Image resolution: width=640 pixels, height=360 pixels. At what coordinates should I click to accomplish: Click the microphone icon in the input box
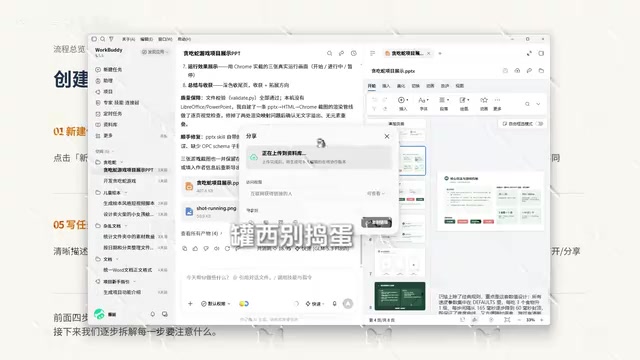click(334, 304)
